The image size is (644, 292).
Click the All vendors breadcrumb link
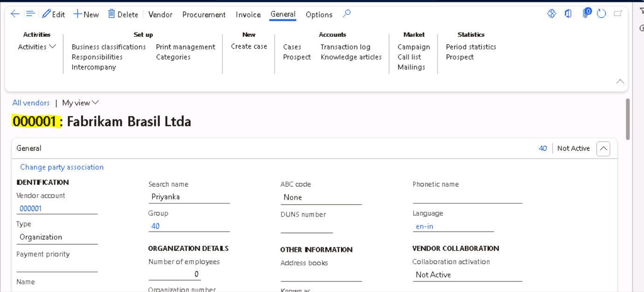point(31,103)
